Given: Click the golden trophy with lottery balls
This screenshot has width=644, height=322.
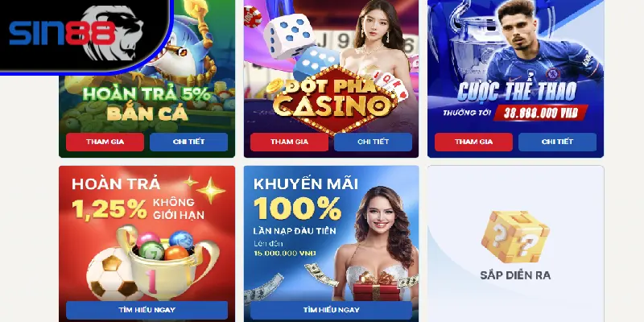Looking at the screenshot, I should tap(167, 258).
